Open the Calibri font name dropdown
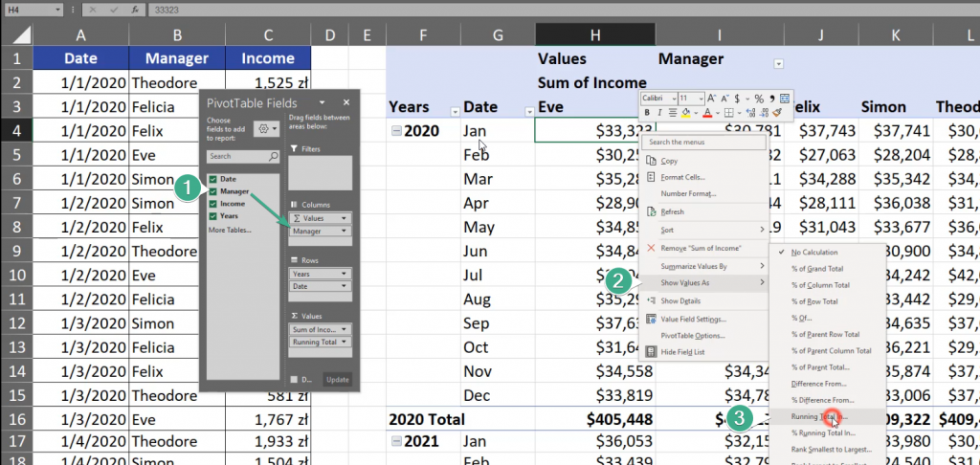Image resolution: width=980 pixels, height=465 pixels. 672,99
